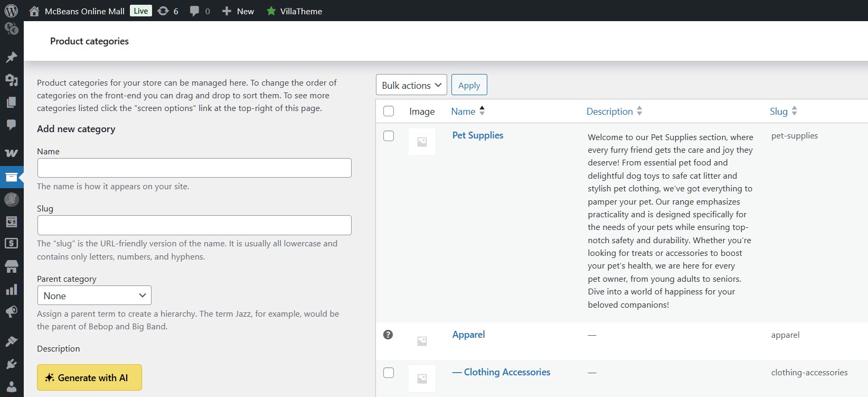Click the help icon beside Apparel

coord(388,335)
